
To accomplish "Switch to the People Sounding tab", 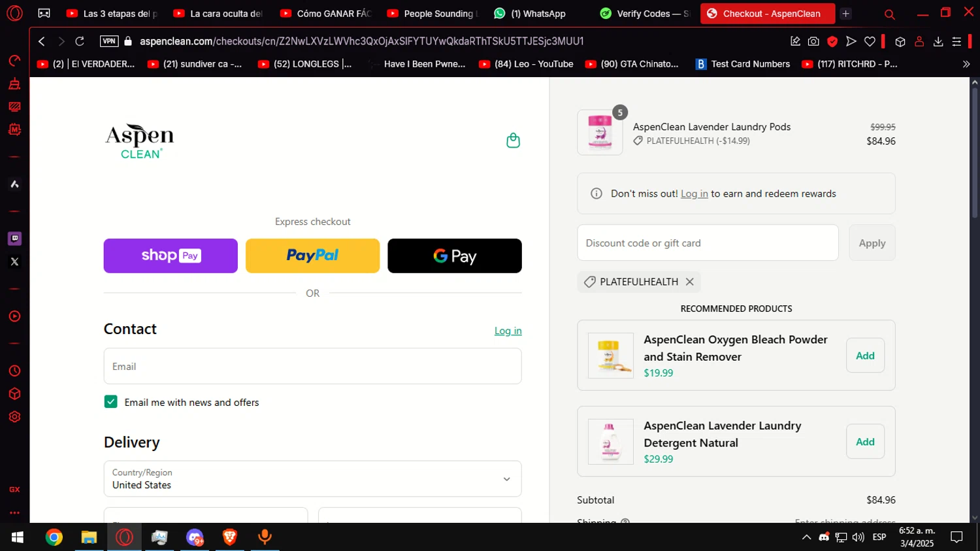I will tap(433, 13).
